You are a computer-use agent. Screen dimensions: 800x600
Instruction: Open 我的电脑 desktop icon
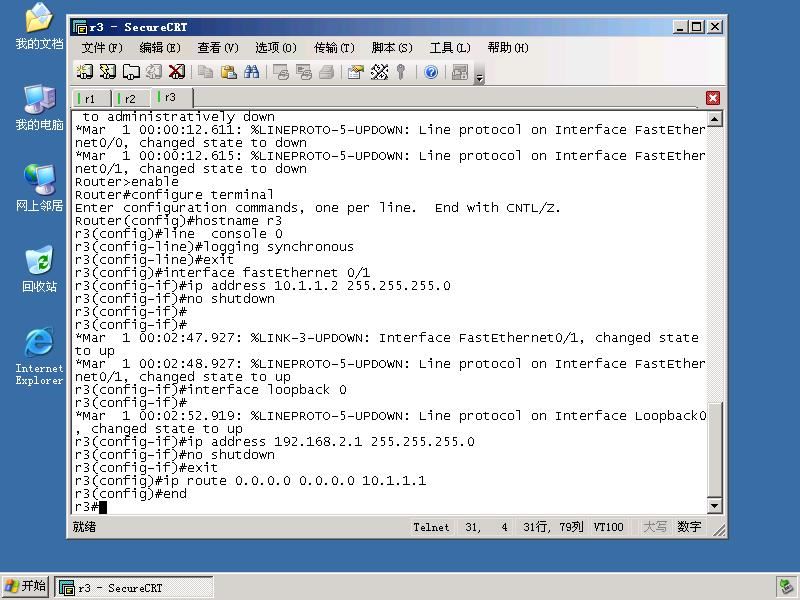coord(39,108)
